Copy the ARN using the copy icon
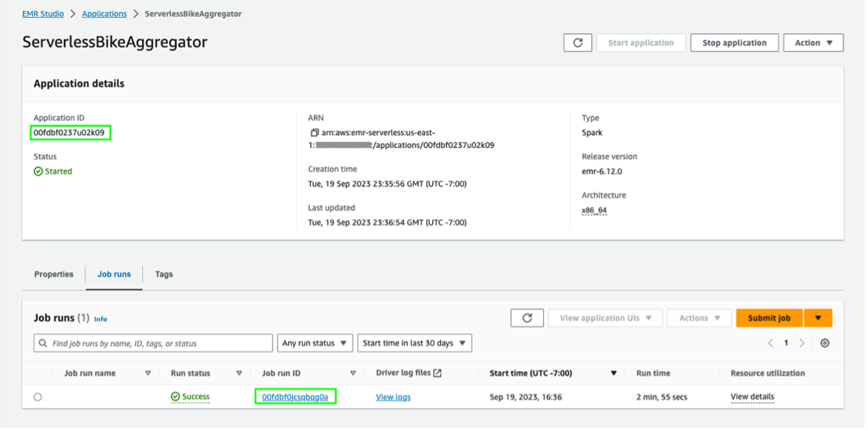This screenshot has width=868, height=431. pyautogui.click(x=315, y=133)
